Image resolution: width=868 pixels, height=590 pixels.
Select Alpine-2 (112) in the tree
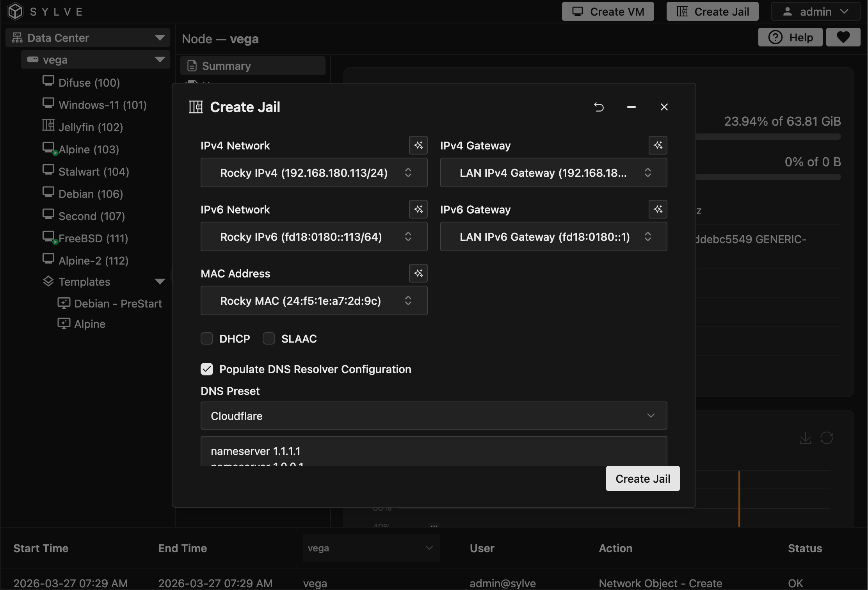(93, 260)
